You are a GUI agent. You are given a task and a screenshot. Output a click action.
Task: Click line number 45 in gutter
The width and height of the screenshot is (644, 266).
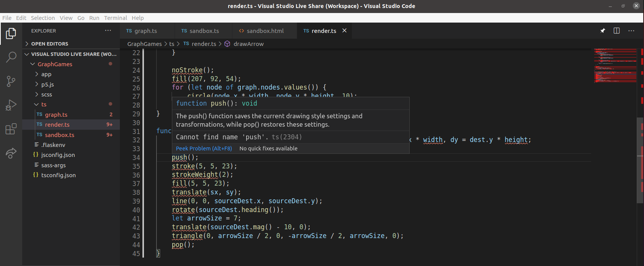pos(136,253)
